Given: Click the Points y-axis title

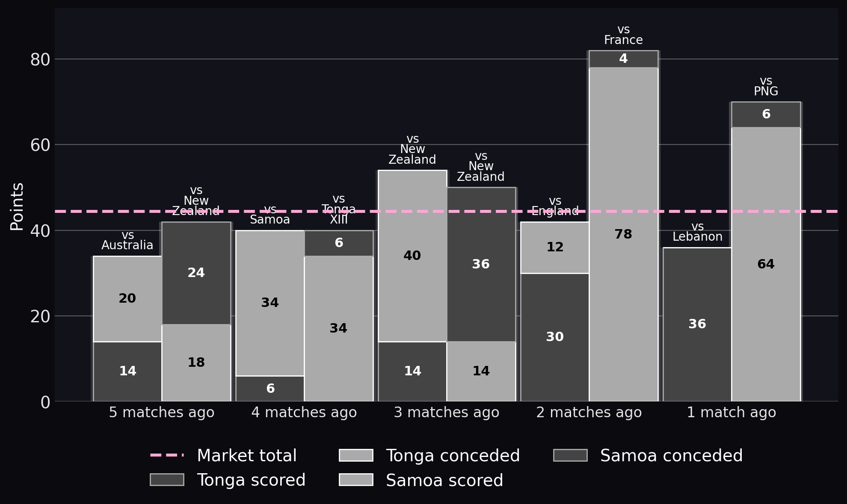Looking at the screenshot, I should [x=17, y=207].
